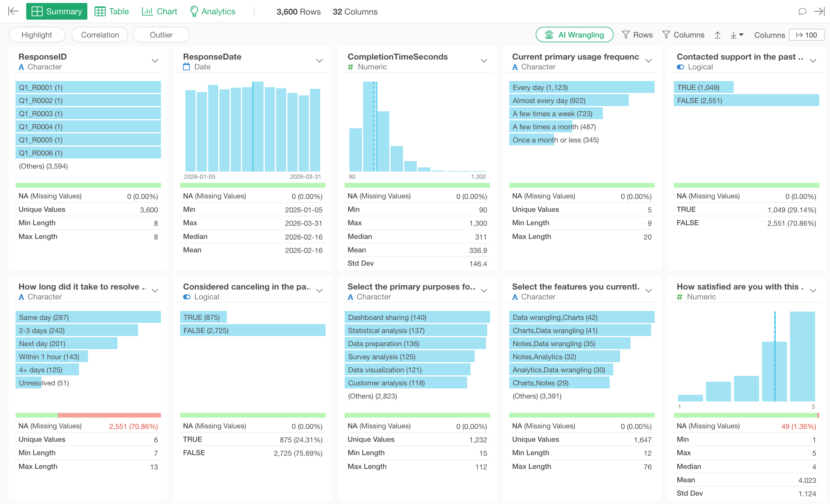Click missing values bar under How satisfied
Image resolution: width=830 pixels, height=504 pixels.
click(x=746, y=415)
